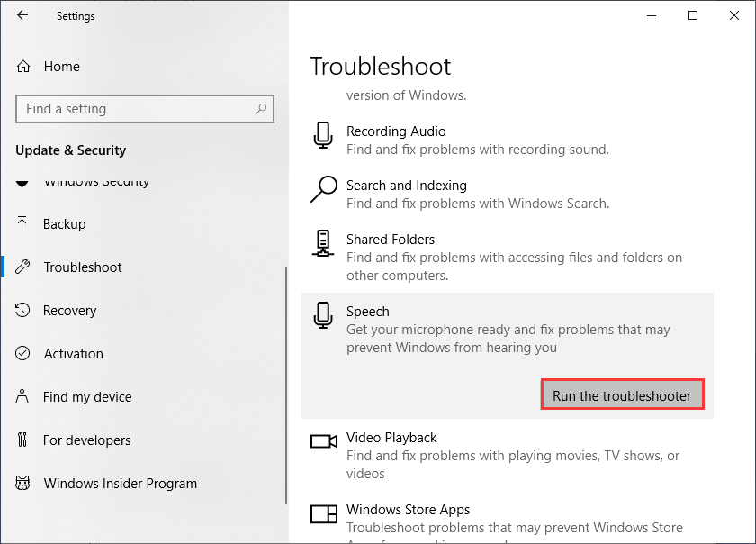Image resolution: width=756 pixels, height=544 pixels.
Task: Maximize the Settings window
Action: point(693,15)
